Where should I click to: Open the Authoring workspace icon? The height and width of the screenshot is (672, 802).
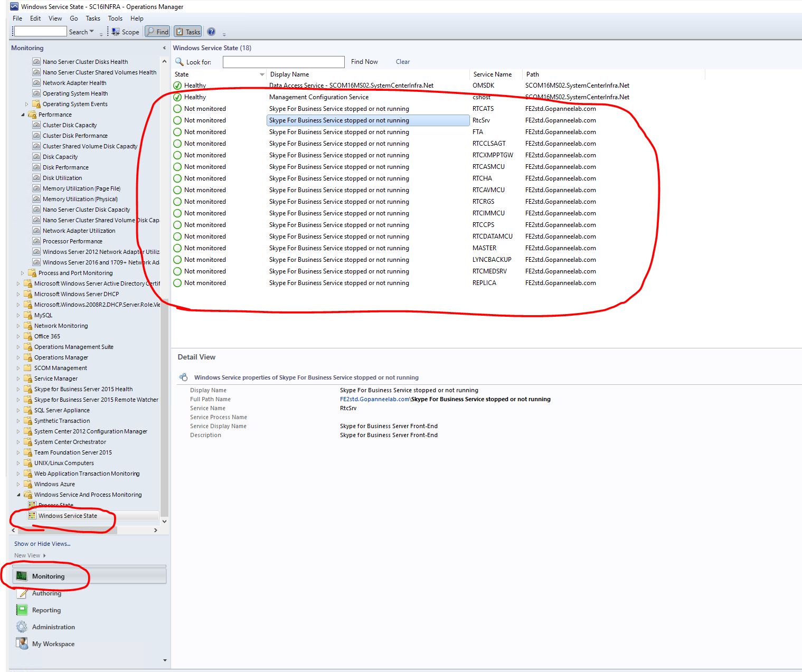tap(22, 593)
